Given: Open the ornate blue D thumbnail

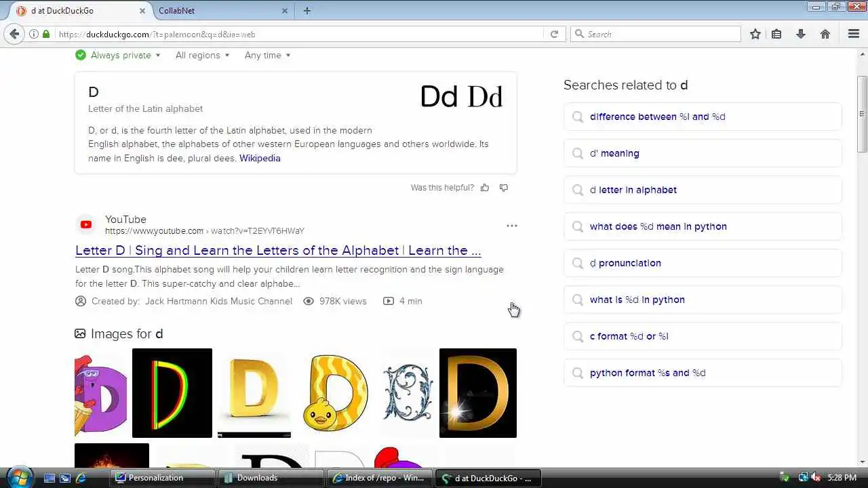Looking at the screenshot, I should 407,393.
